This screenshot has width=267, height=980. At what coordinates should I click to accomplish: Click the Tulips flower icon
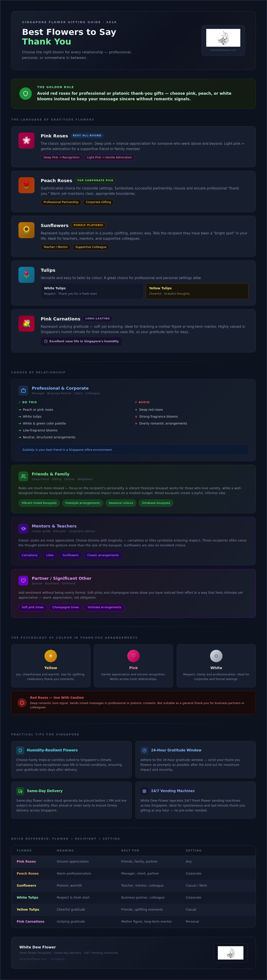tap(26, 275)
